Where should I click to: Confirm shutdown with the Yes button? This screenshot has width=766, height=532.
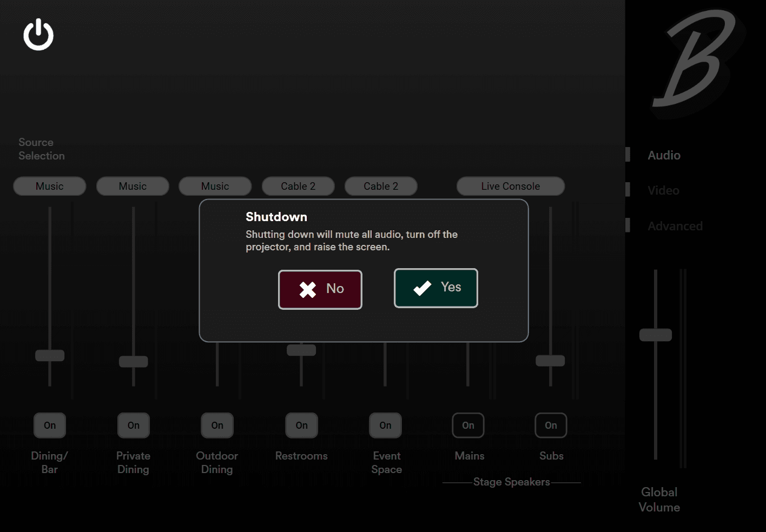436,288
